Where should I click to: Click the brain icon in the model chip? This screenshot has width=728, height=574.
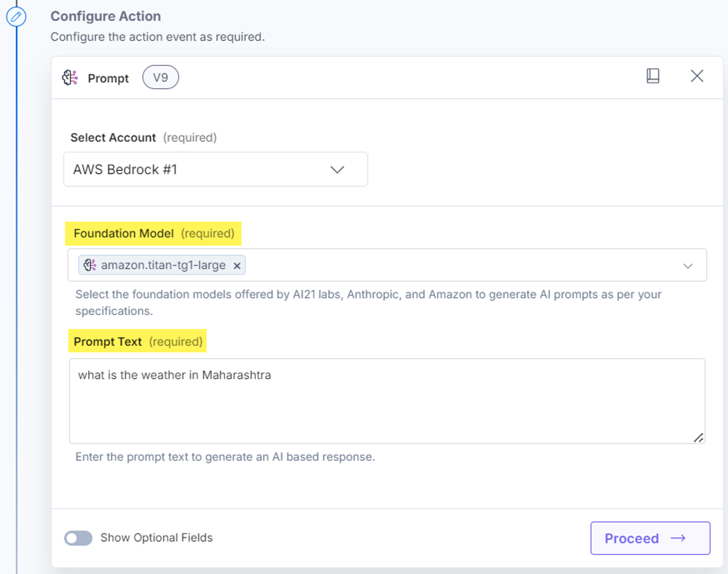coord(90,265)
